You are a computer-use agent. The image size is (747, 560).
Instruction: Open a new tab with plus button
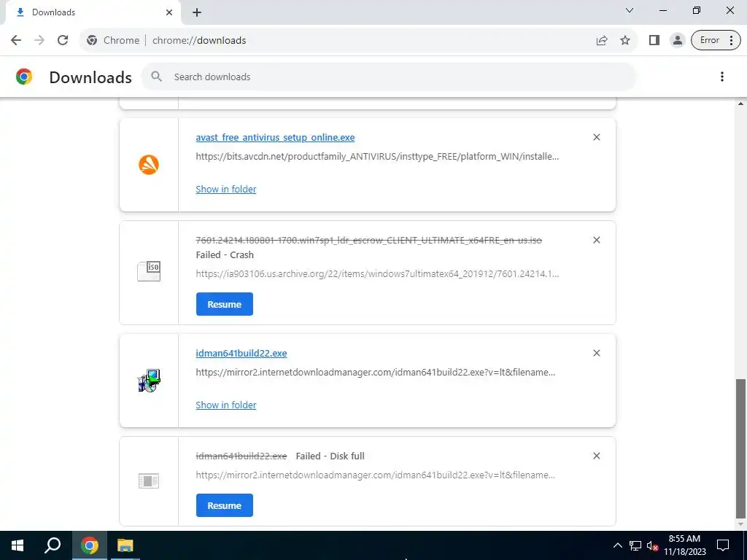(197, 12)
